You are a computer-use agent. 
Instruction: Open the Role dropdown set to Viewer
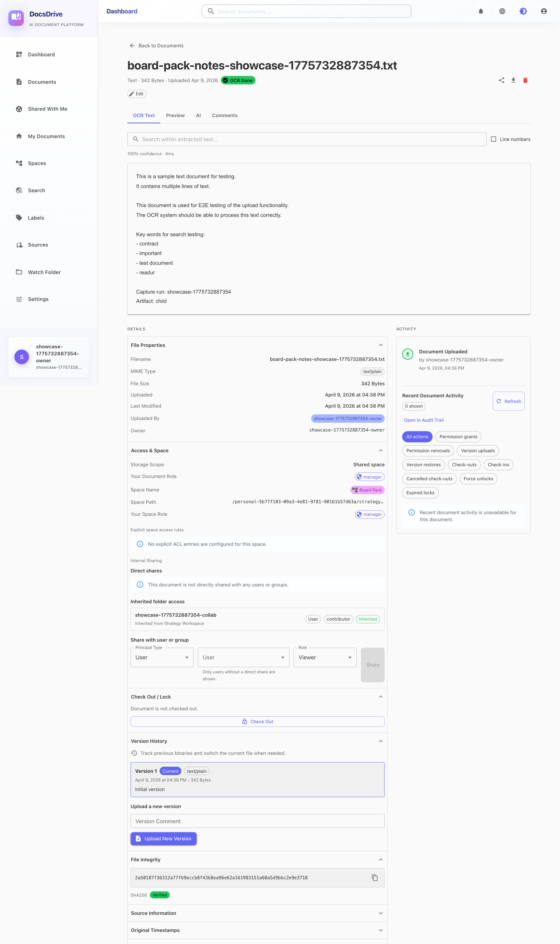[325, 657]
